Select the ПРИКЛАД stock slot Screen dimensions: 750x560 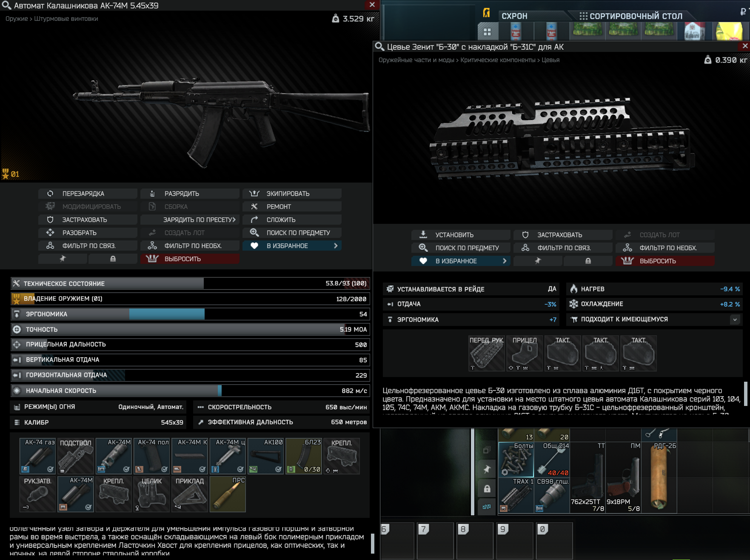pos(190,494)
